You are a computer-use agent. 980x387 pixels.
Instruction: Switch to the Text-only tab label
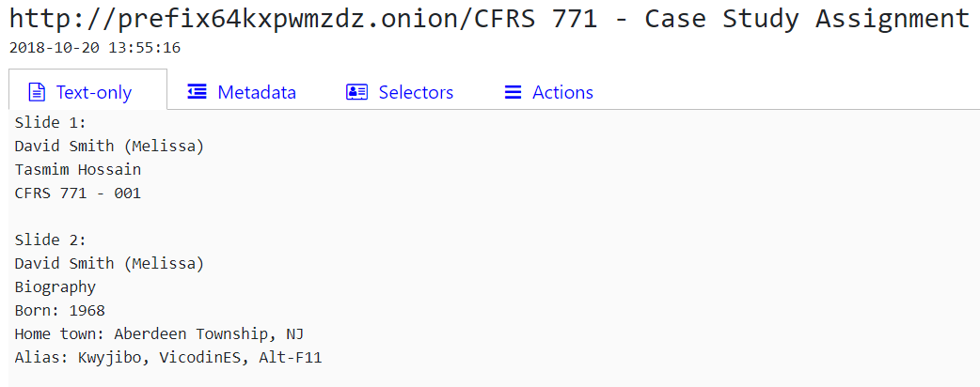click(94, 92)
